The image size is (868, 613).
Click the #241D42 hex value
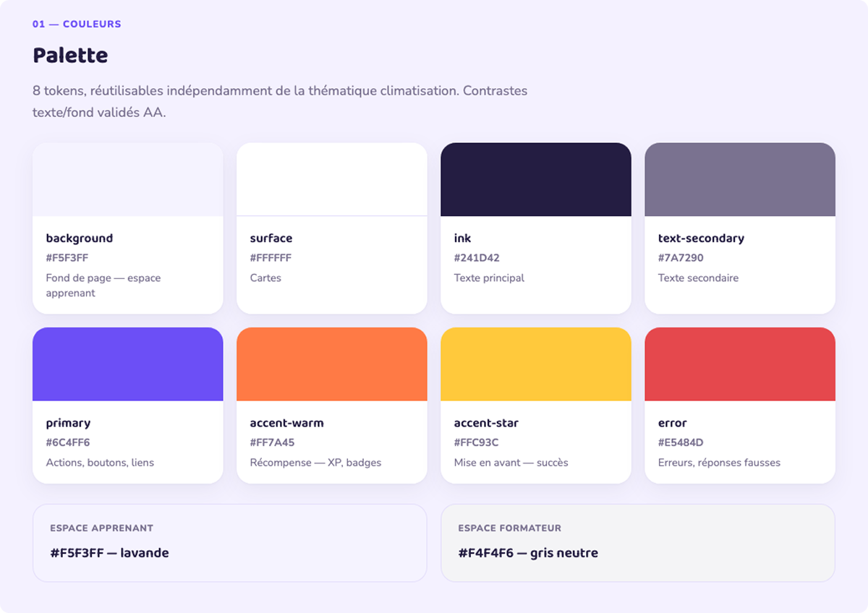[477, 257]
